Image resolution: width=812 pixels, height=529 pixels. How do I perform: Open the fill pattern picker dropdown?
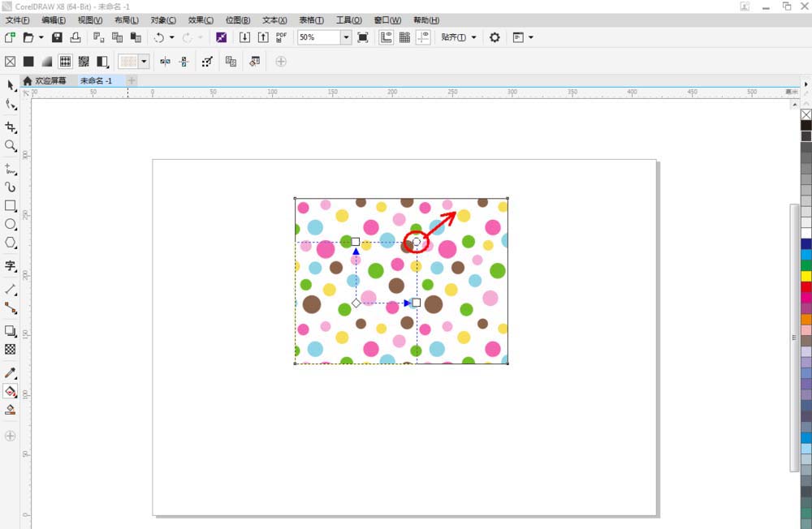tap(145, 62)
